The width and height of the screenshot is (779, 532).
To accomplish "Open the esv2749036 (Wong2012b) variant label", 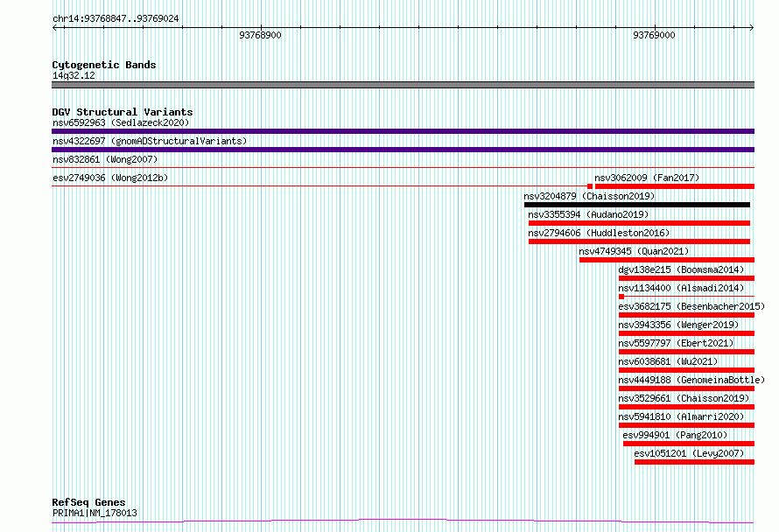I will 110,178.
